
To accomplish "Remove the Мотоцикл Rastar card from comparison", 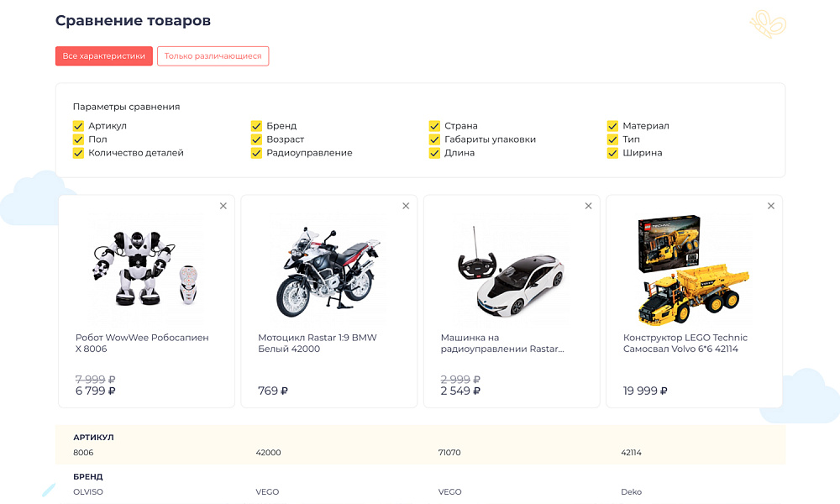I will 405,205.
